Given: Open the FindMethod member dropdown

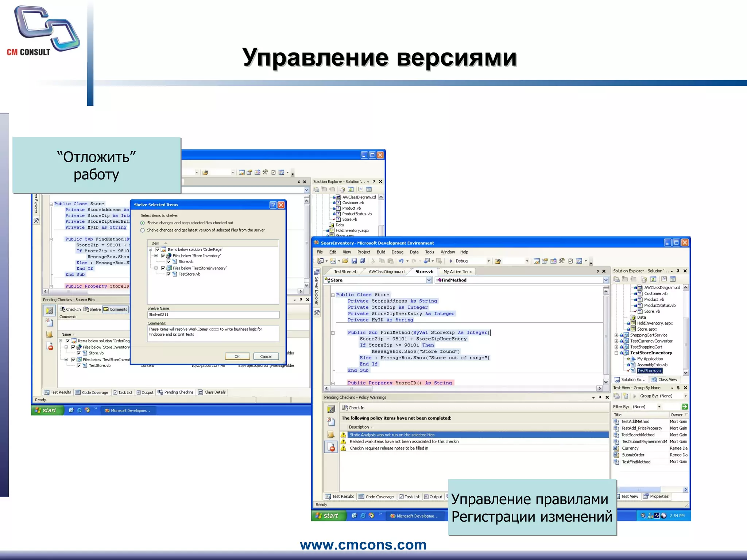Looking at the screenshot, I should coord(606,280).
